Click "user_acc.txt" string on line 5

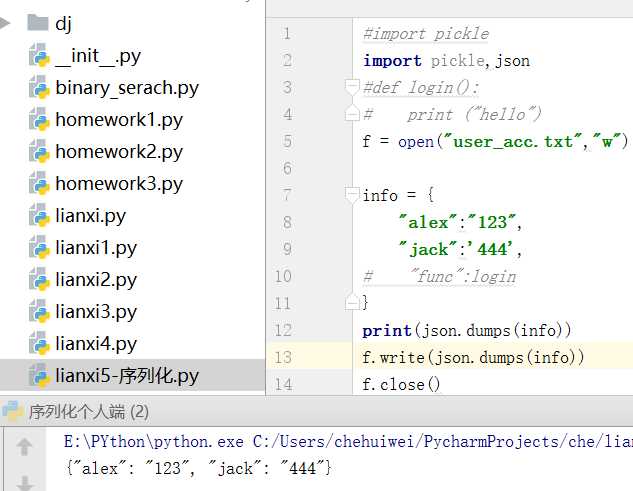click(x=513, y=142)
